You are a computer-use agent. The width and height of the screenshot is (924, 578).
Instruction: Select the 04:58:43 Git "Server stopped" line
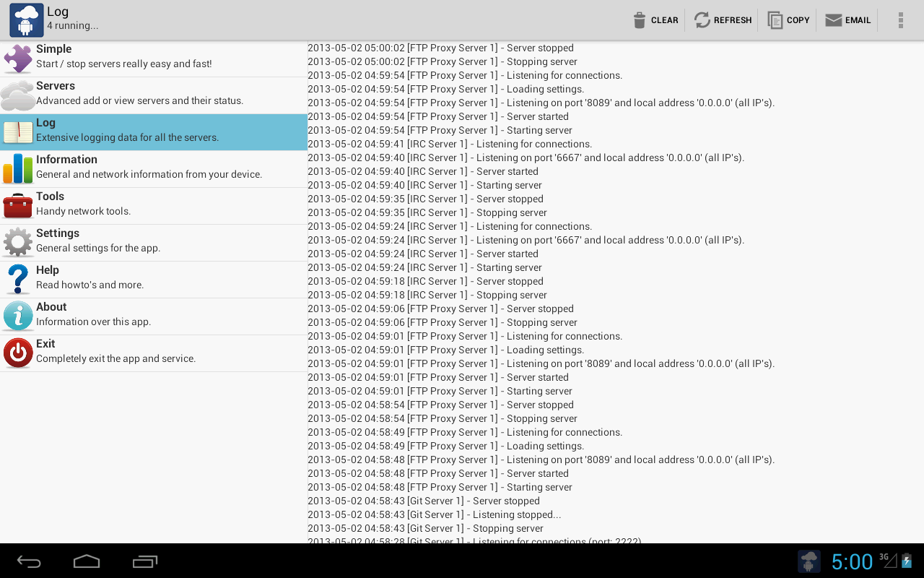[424, 501]
